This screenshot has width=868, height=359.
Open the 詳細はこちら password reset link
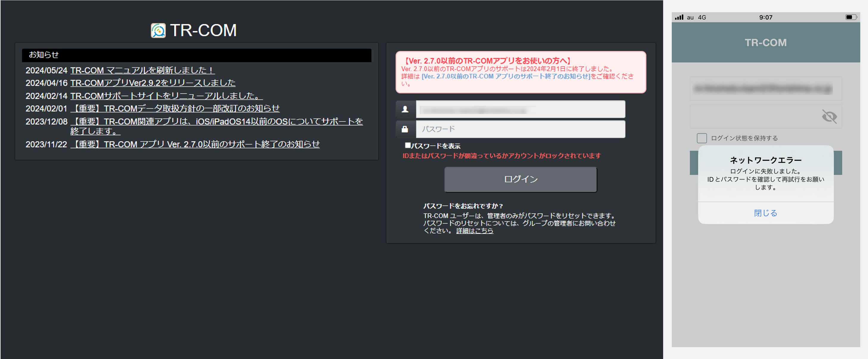474,231
